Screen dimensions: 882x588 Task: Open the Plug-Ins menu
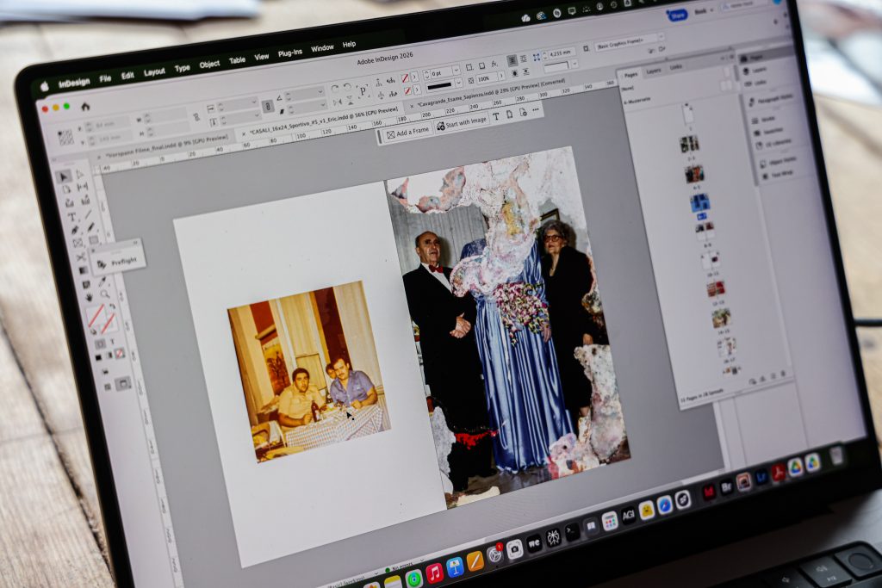(x=289, y=53)
